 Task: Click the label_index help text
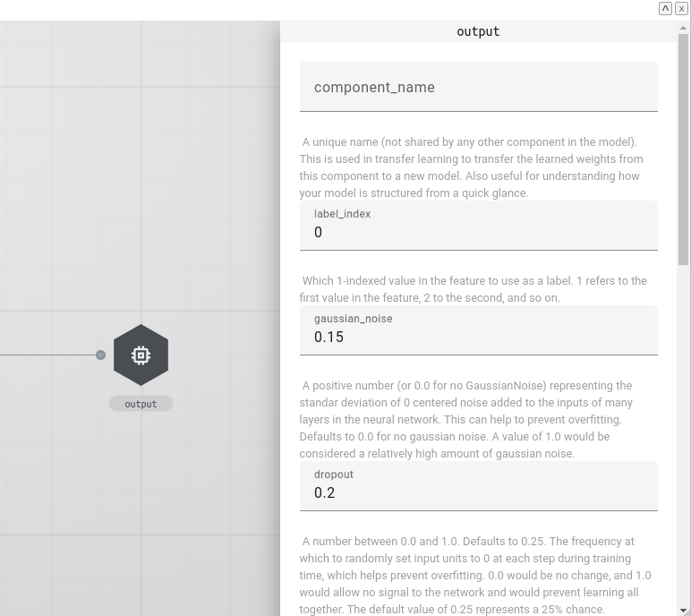coord(474,289)
